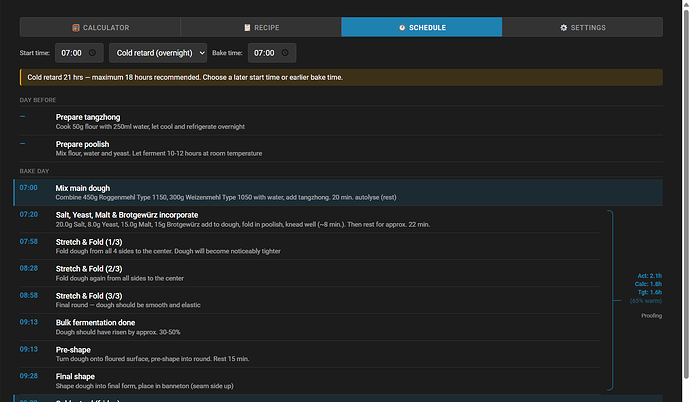
Task: Open the Calculator tab
Action: click(x=100, y=28)
